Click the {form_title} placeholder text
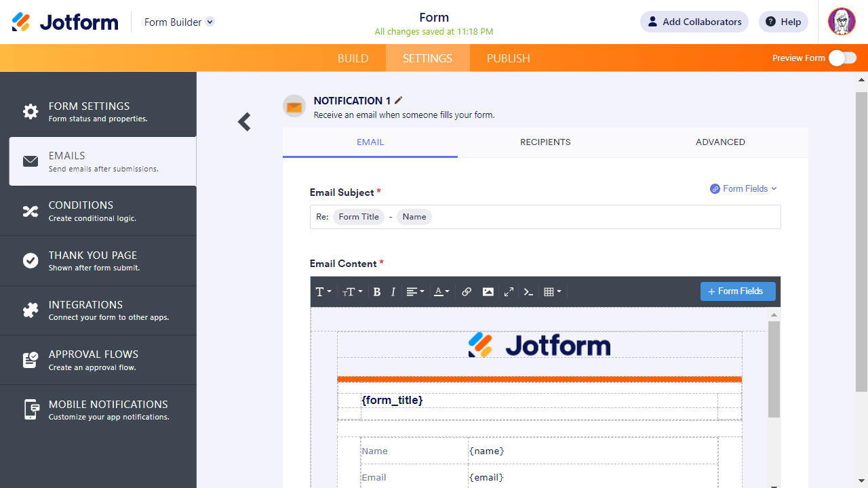Viewport: 868px width, 488px height. click(392, 401)
